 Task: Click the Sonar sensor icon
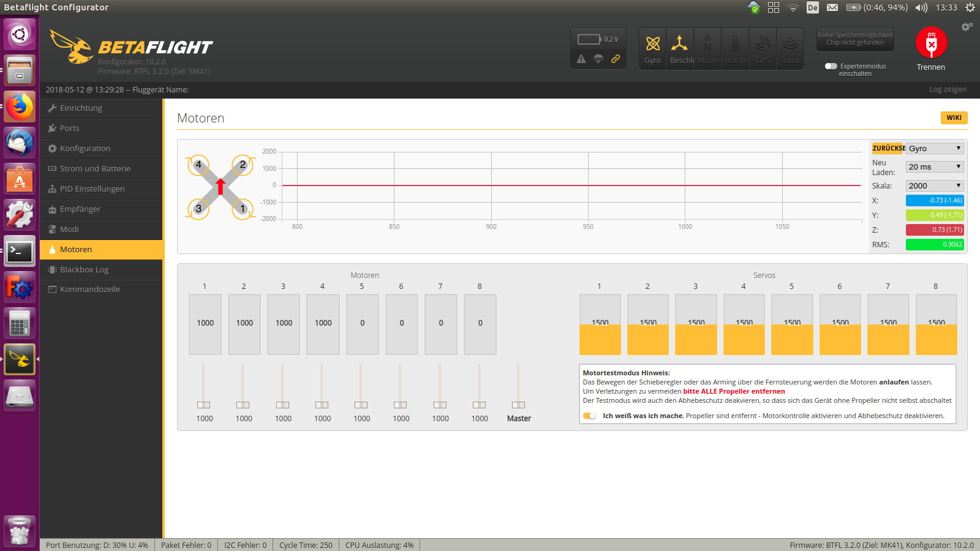coord(790,48)
